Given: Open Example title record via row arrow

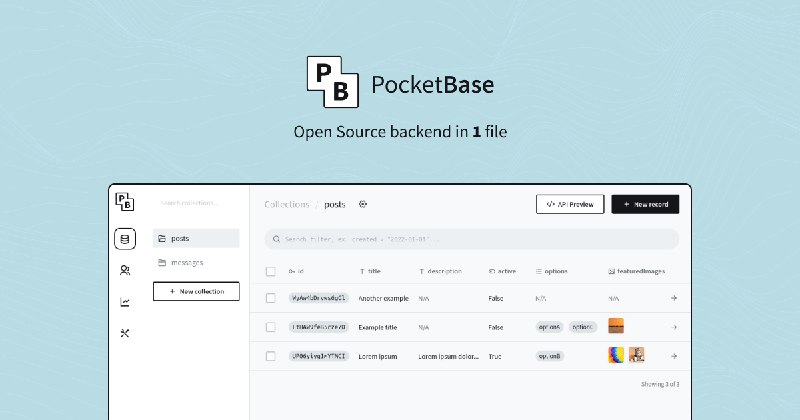Looking at the screenshot, I should coord(674,327).
